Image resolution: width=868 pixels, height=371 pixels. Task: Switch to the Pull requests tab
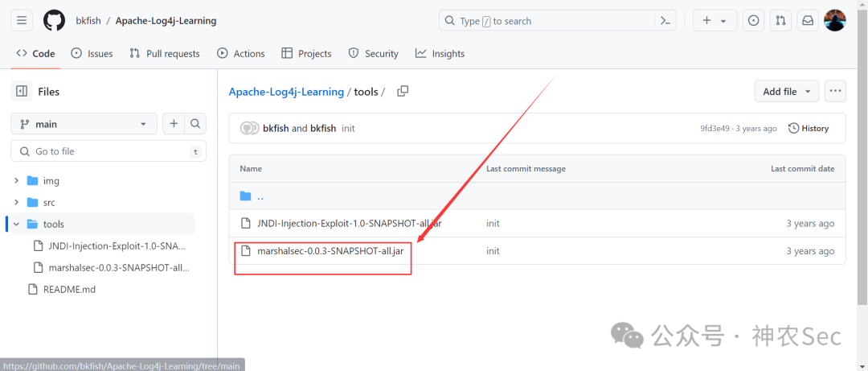[x=165, y=54]
